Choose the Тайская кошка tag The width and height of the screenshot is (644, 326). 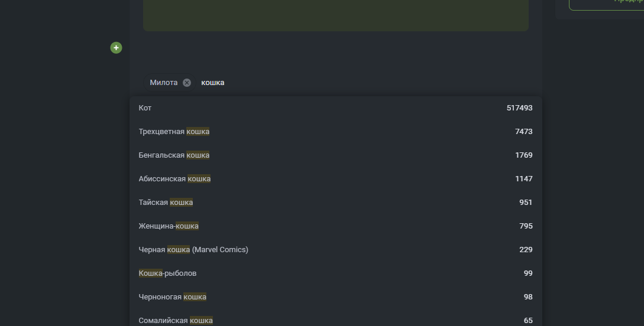click(x=166, y=203)
